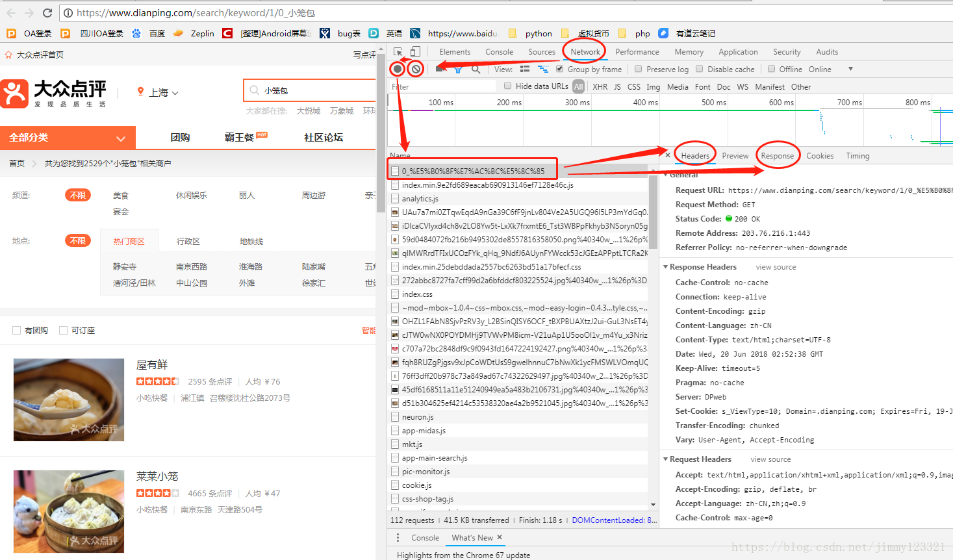This screenshot has width=953, height=560.
Task: Select the analytics.js request row
Action: (518, 199)
